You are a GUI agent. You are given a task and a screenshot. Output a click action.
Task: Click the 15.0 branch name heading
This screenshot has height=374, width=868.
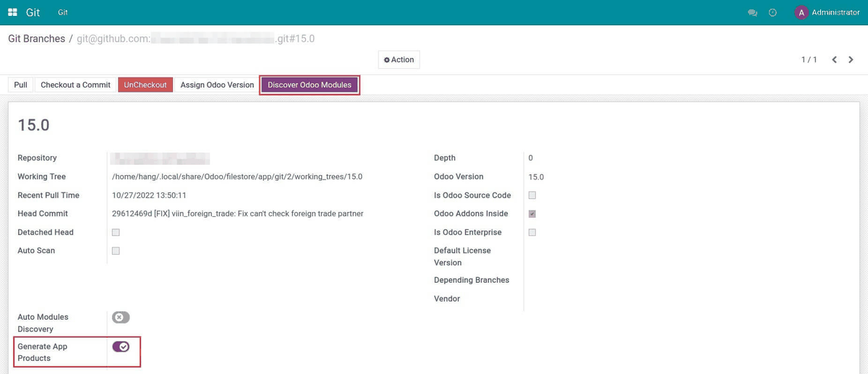pyautogui.click(x=33, y=125)
